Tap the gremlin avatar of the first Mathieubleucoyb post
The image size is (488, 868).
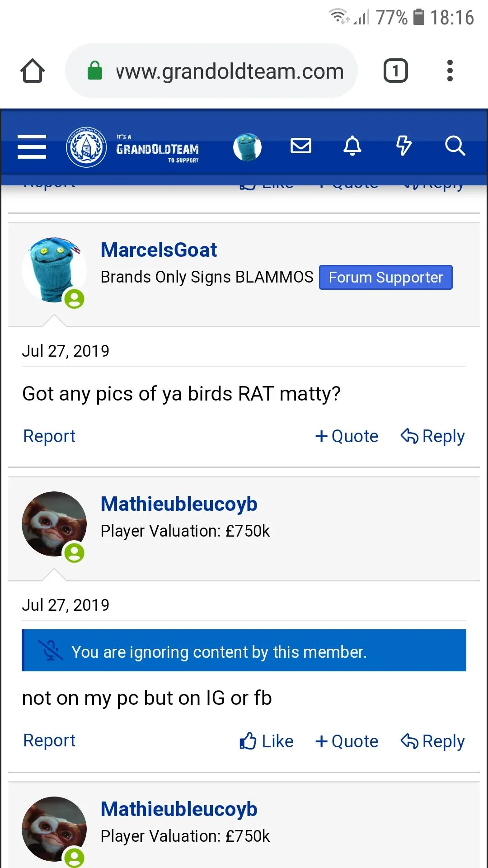[x=54, y=524]
